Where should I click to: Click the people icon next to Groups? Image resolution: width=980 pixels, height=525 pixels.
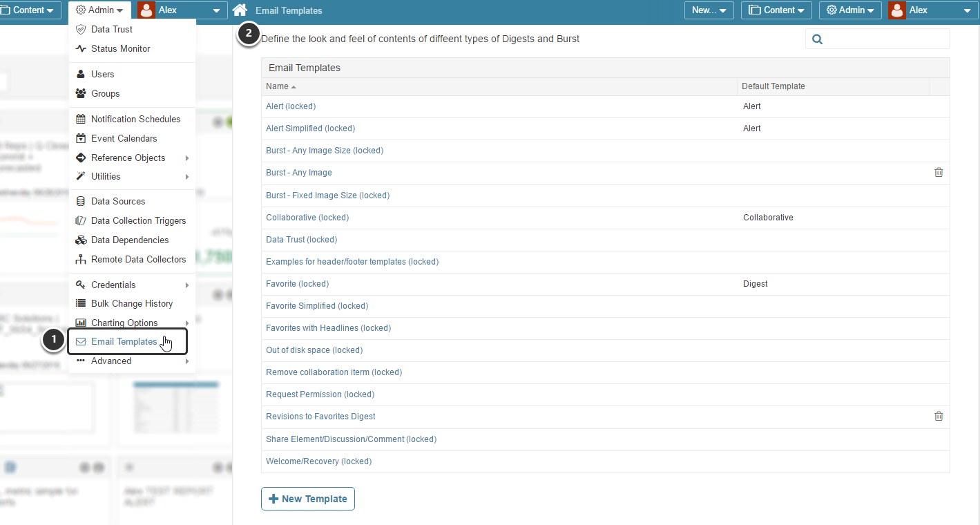coord(81,93)
